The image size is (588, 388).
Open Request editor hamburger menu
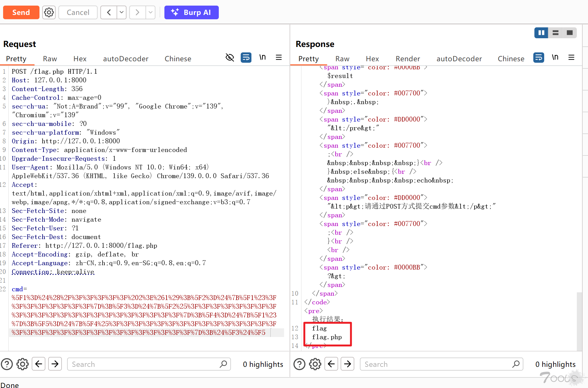click(279, 58)
